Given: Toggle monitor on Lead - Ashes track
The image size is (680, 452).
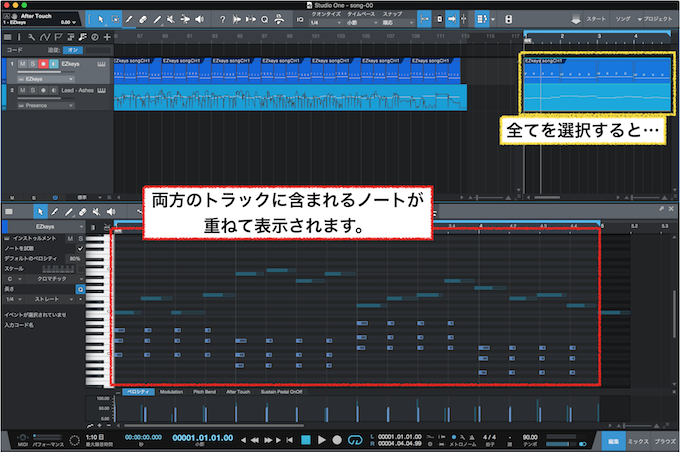Looking at the screenshot, I should click(53, 90).
